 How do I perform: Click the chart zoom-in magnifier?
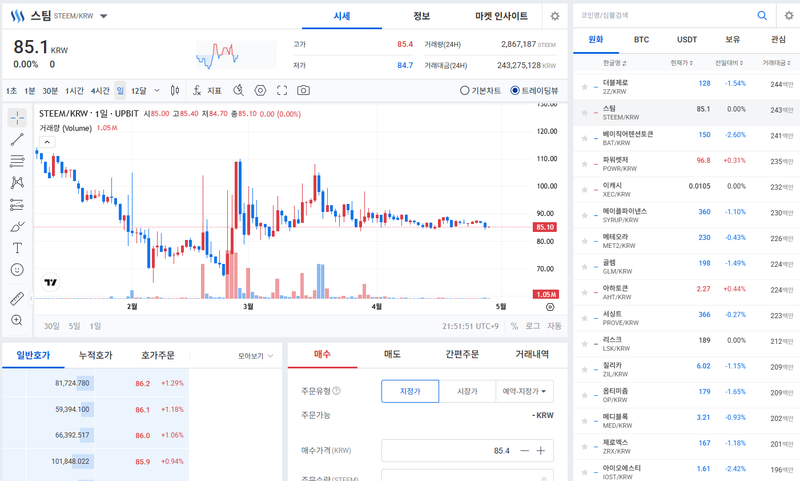[x=17, y=320]
